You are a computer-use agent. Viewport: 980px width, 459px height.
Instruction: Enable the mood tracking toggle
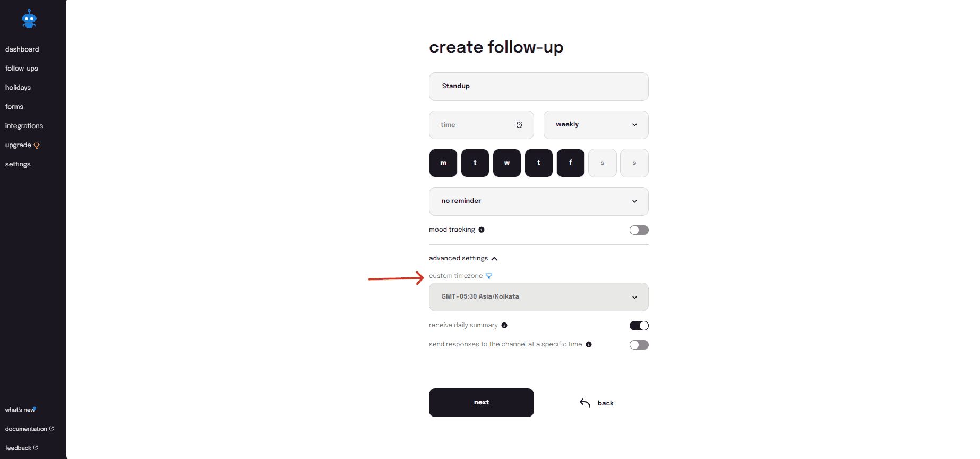pos(639,230)
